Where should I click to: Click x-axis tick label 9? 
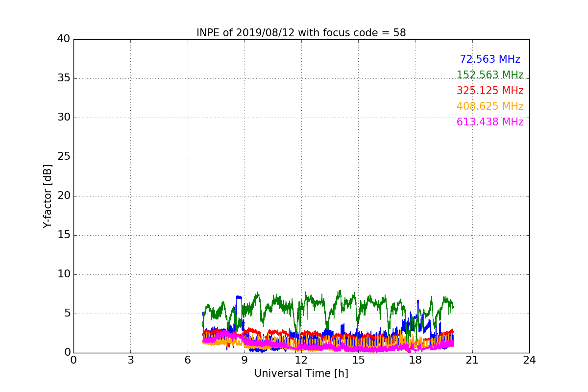click(x=245, y=360)
